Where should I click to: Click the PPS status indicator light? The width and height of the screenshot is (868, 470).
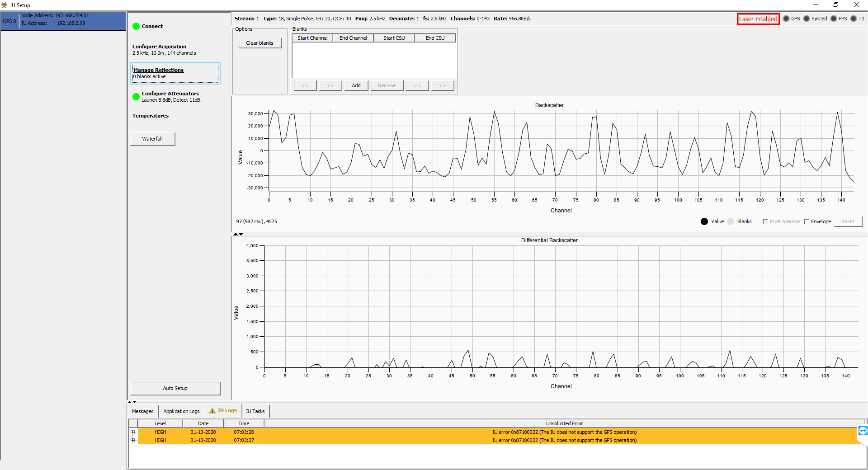click(834, 19)
